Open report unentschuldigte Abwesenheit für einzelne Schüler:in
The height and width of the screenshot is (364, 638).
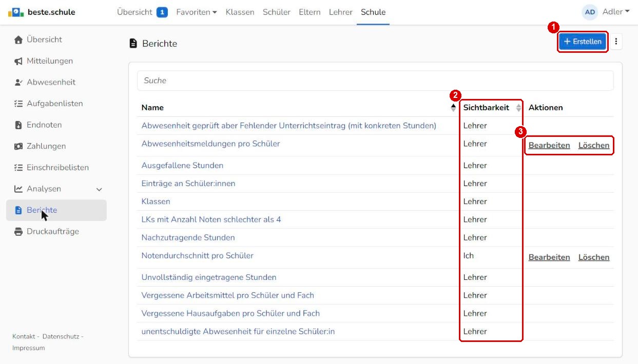(x=238, y=331)
